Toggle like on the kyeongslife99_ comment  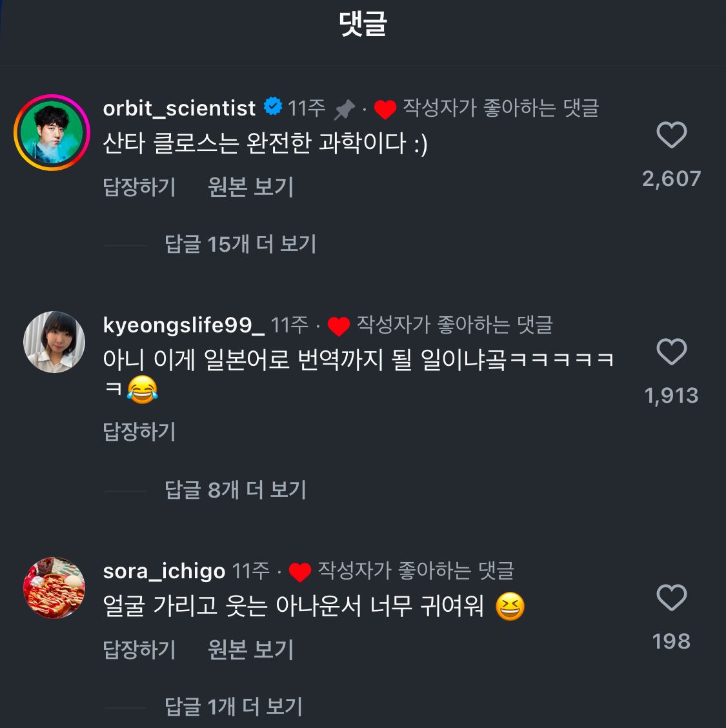pyautogui.click(x=671, y=352)
